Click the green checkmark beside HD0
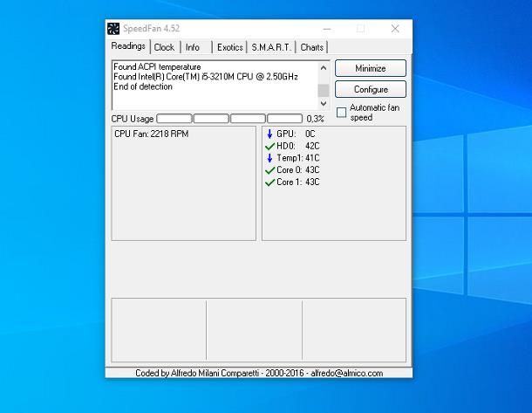Screen dimensions: 532x413 [269, 147]
